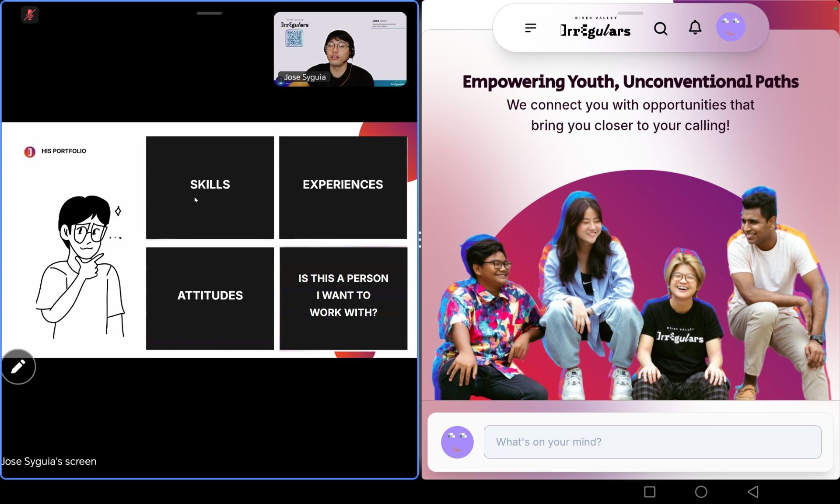
Task: Open the hamburger menu in Irregulars header
Action: click(x=530, y=28)
